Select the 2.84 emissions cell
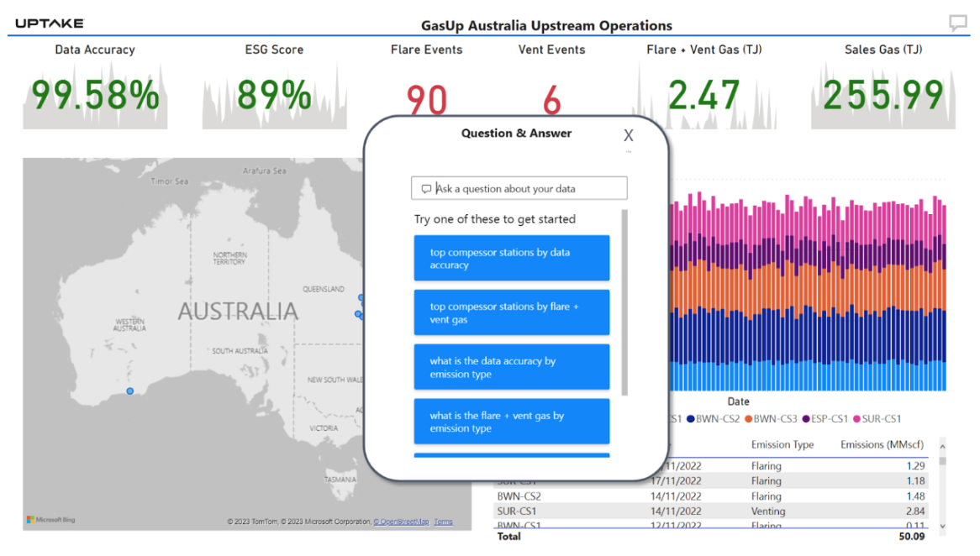 [x=915, y=511]
